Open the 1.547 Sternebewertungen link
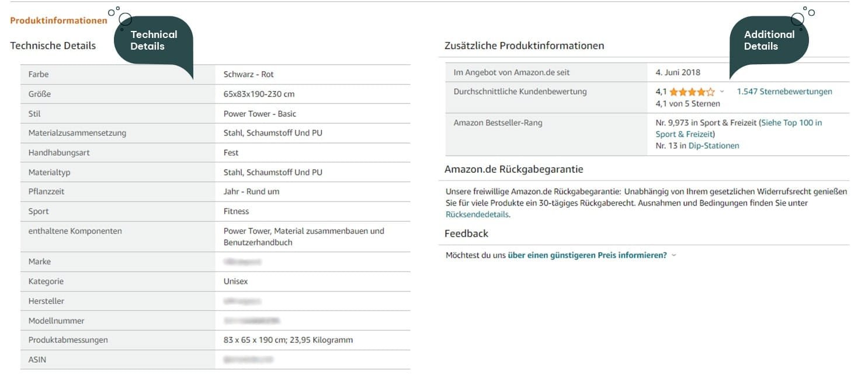 784,92
